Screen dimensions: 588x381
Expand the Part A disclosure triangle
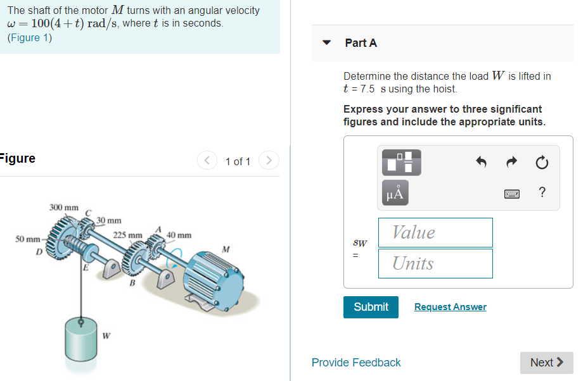(x=326, y=42)
